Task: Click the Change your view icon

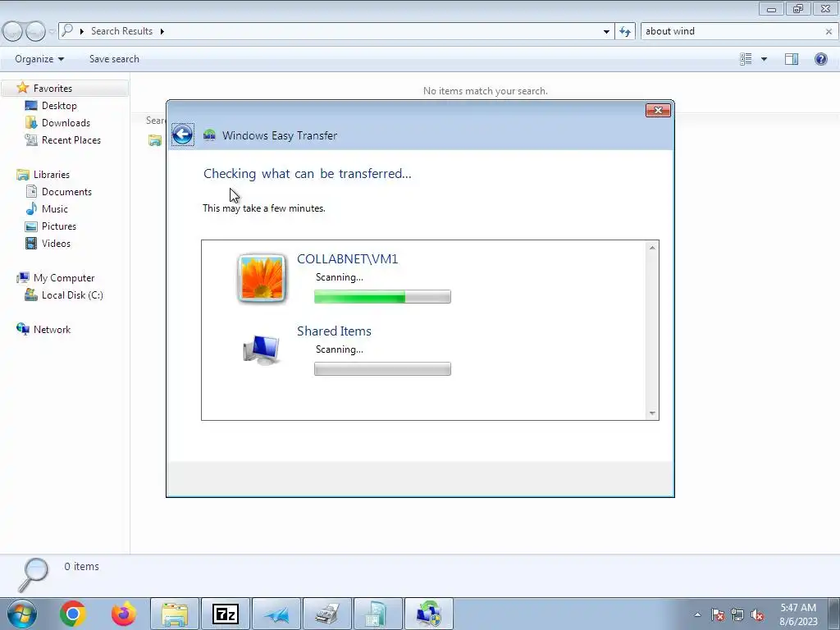Action: tap(746, 59)
